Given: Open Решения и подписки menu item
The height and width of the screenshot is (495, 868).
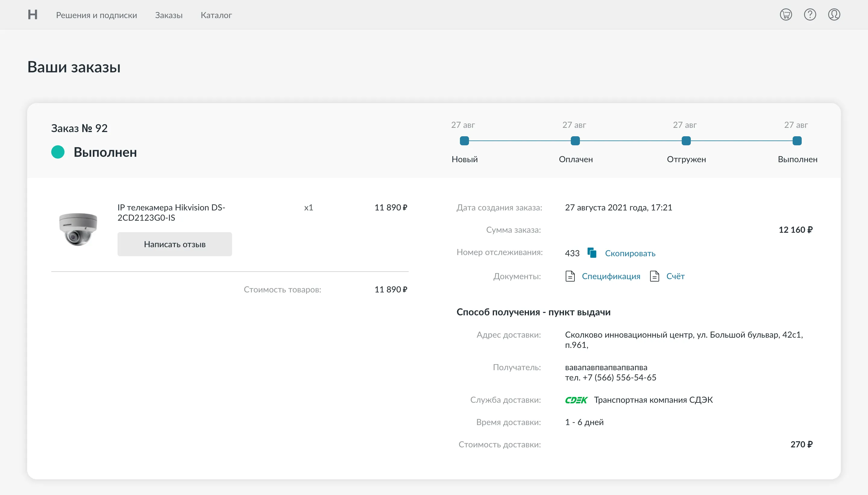Looking at the screenshot, I should [96, 15].
